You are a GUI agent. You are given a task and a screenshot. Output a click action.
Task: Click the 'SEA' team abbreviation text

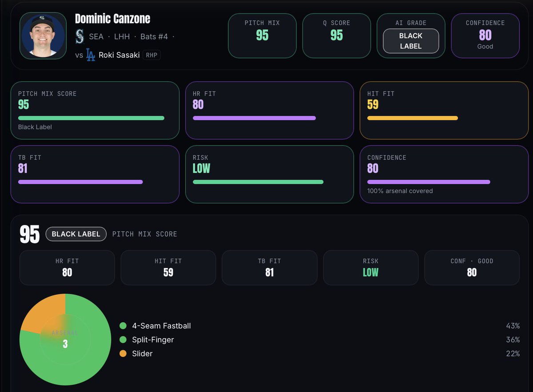click(x=96, y=36)
